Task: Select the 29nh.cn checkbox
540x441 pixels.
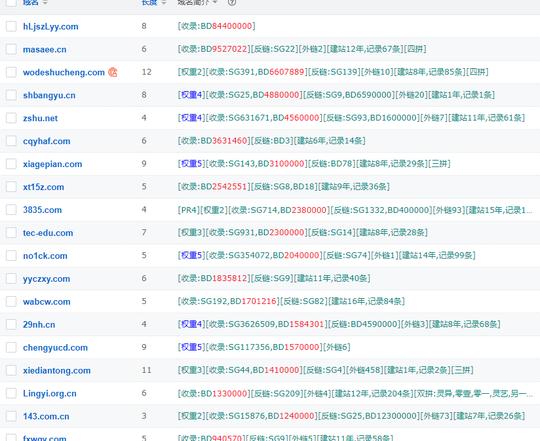Action: pos(11,324)
